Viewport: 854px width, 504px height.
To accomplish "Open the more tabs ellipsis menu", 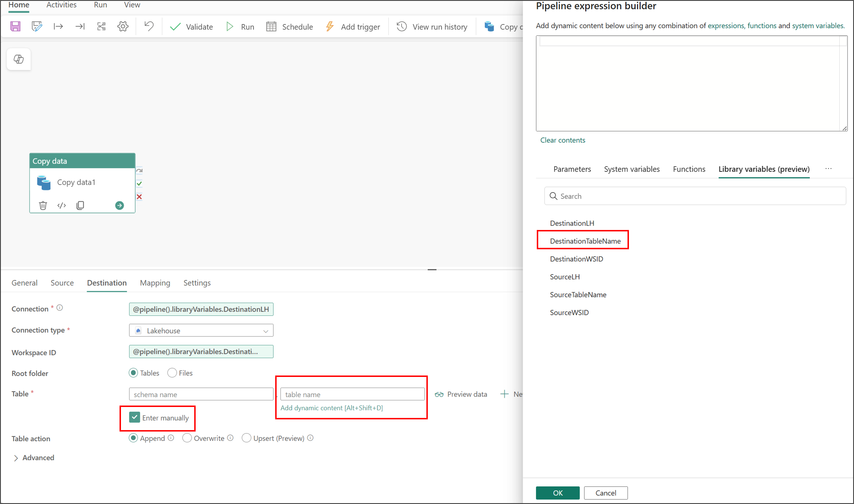I will click(828, 169).
